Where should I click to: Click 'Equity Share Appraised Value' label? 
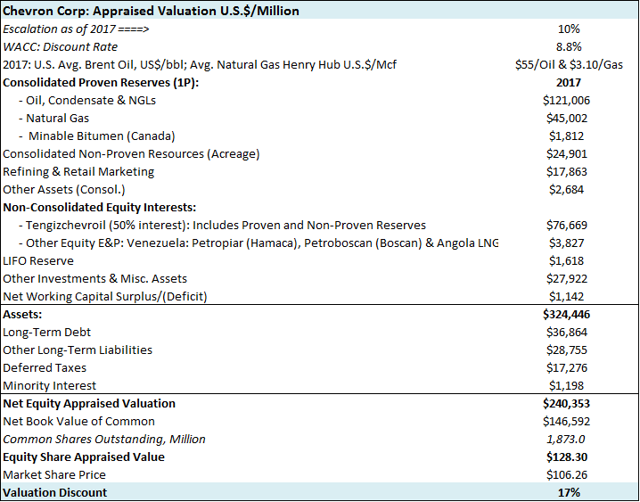[x=84, y=457]
